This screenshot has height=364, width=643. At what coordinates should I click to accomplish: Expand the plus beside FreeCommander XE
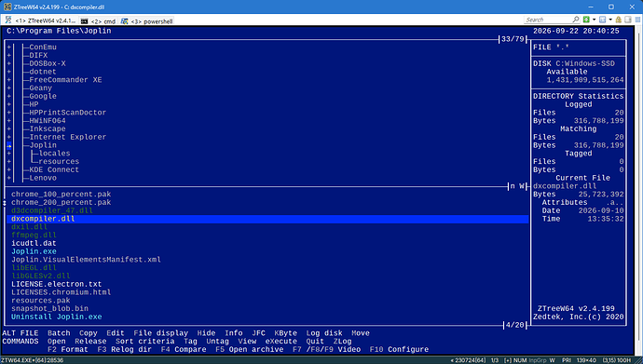click(9, 80)
